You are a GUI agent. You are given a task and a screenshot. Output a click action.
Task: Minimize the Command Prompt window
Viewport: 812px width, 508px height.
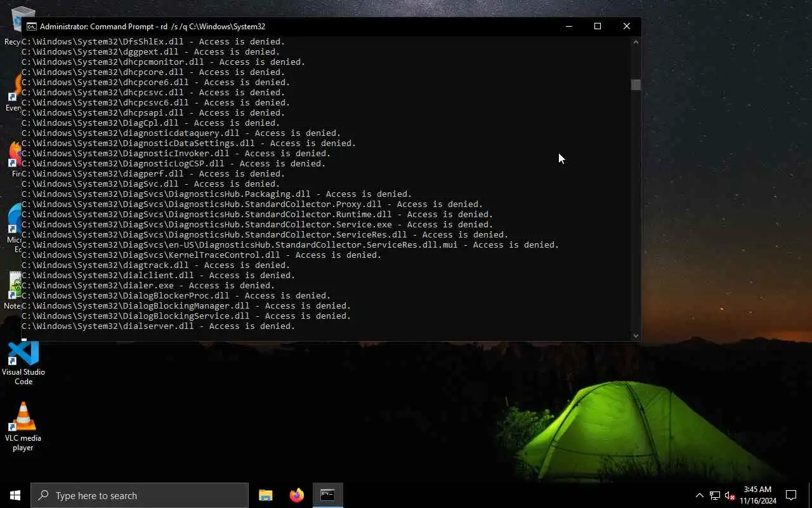click(x=569, y=26)
